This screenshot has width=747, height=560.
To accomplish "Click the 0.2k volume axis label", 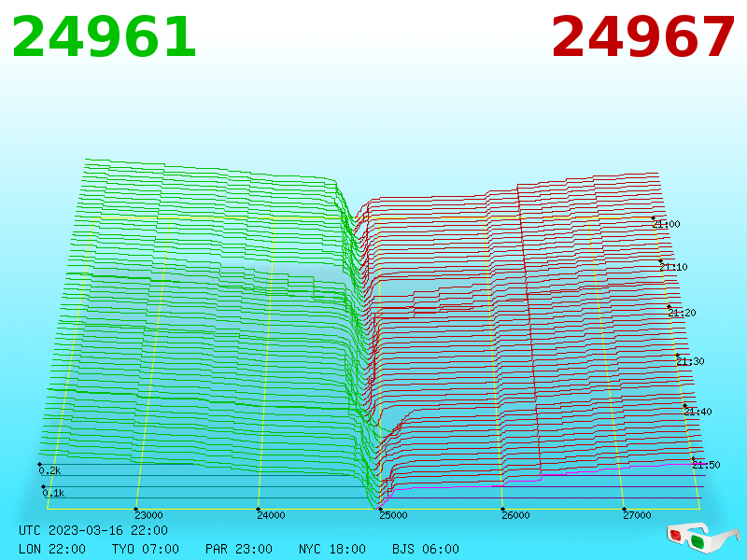I will pyautogui.click(x=50, y=470).
